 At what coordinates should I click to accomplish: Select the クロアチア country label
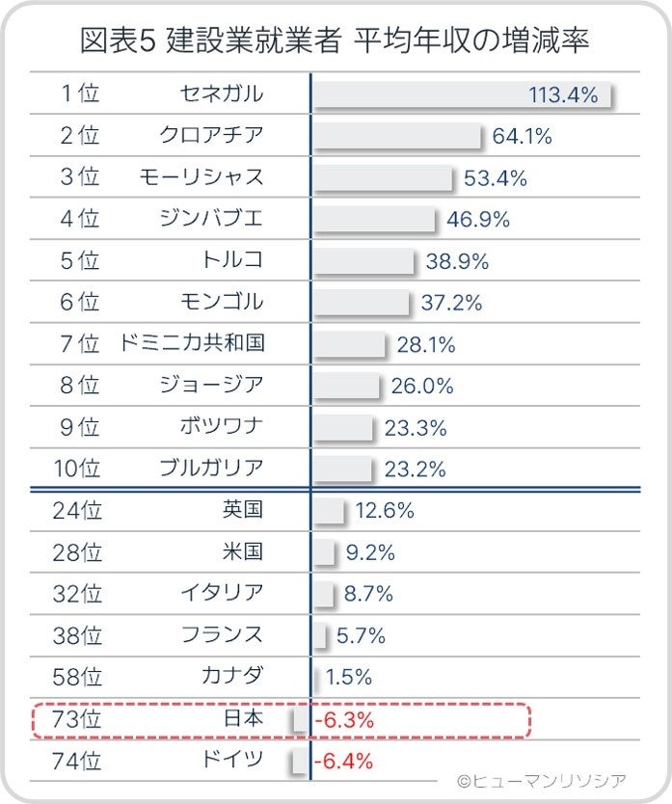[210, 136]
